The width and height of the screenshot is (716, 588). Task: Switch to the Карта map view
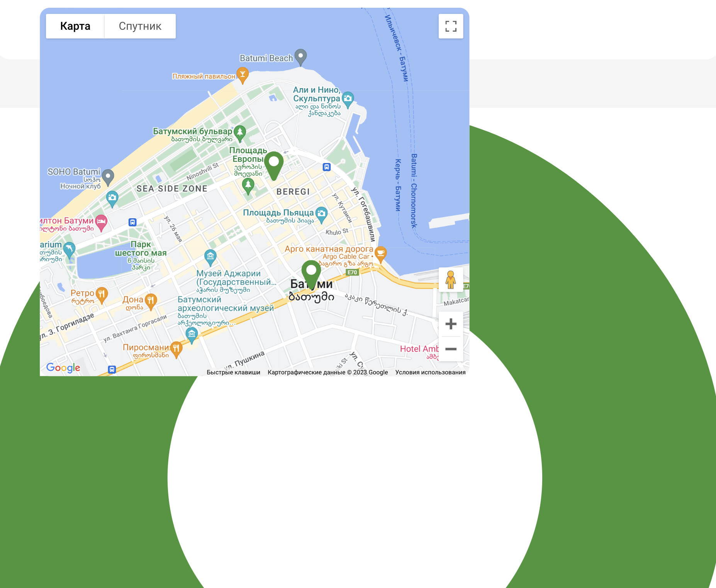75,26
